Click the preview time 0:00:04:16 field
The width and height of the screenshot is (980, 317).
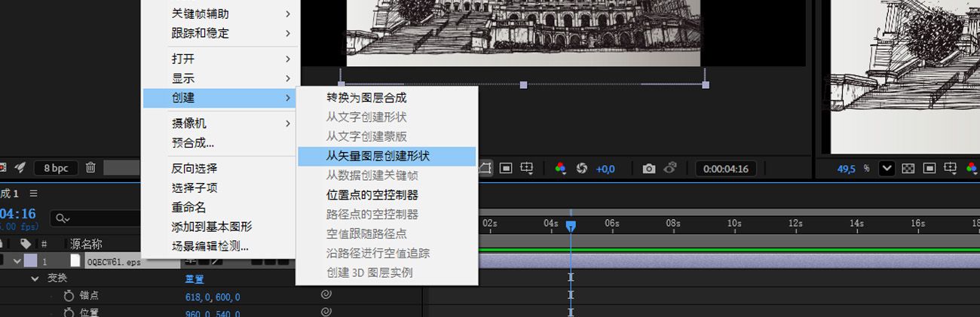725,169
